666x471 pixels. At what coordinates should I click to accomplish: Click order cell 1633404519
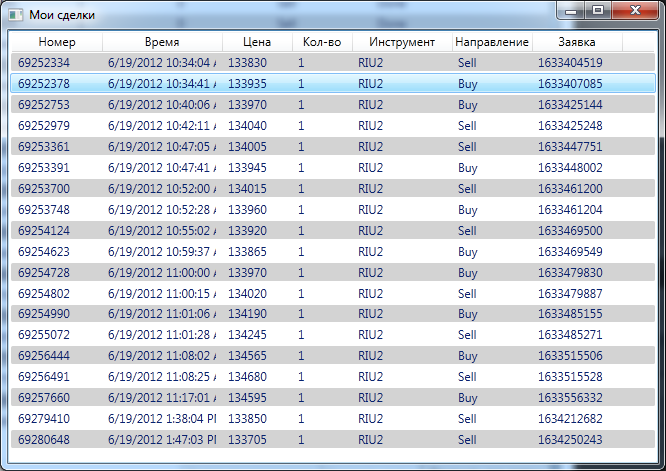click(x=570, y=63)
